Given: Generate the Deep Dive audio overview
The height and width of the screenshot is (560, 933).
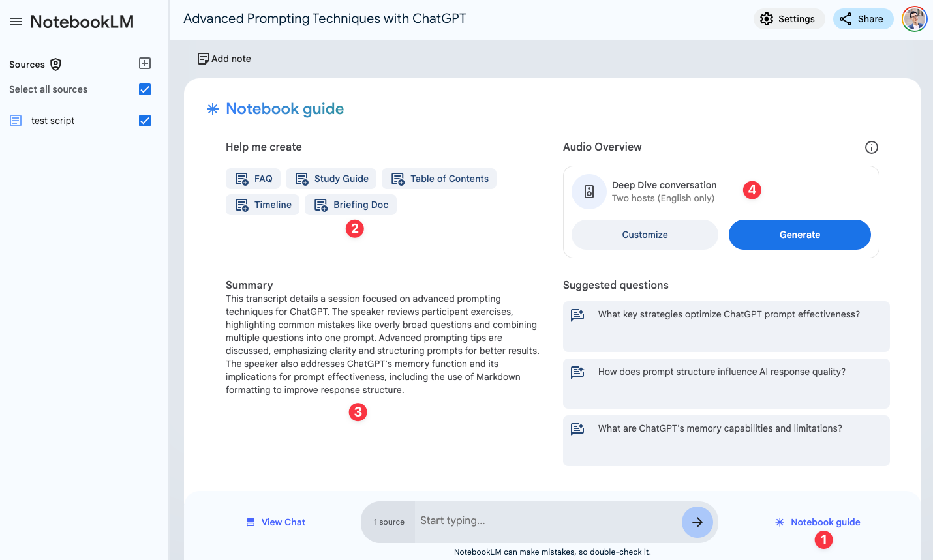Looking at the screenshot, I should click(799, 234).
